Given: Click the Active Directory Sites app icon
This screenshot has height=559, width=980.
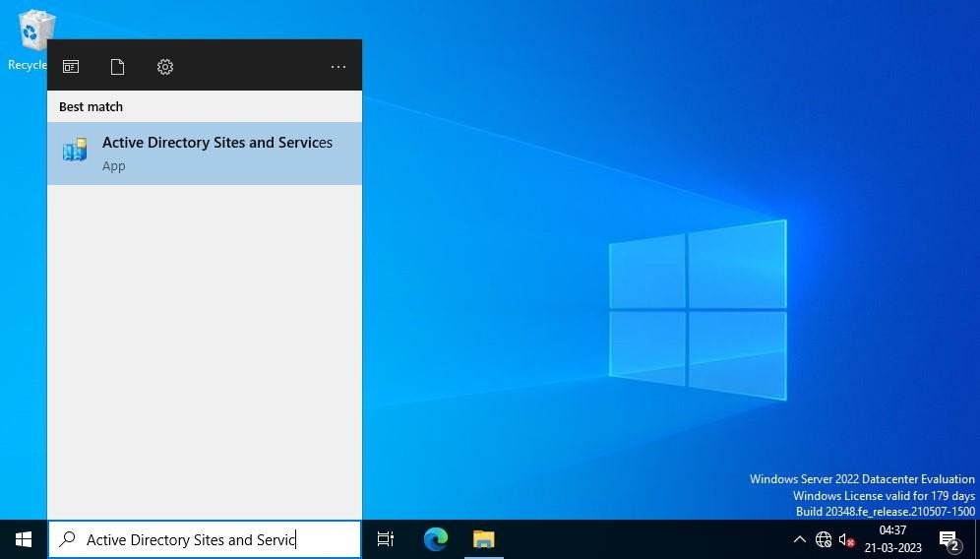Looking at the screenshot, I should 75,150.
